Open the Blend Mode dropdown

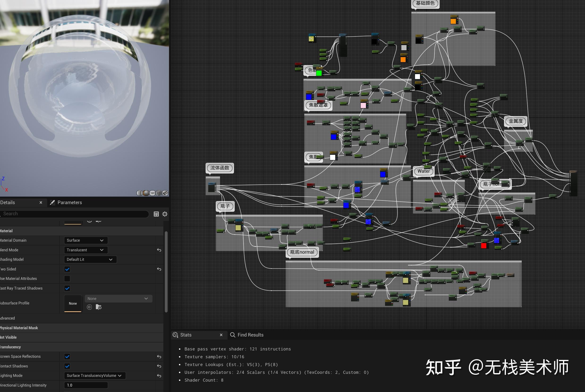[x=85, y=250]
